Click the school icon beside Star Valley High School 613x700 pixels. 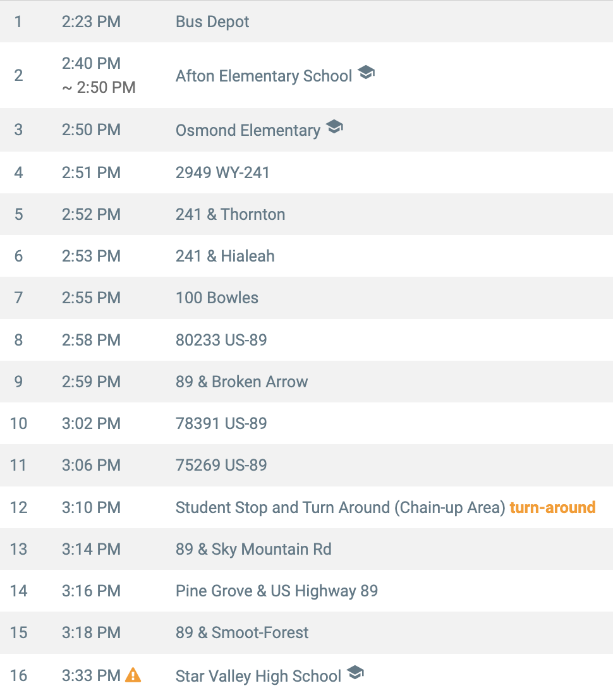pyautogui.click(x=355, y=672)
